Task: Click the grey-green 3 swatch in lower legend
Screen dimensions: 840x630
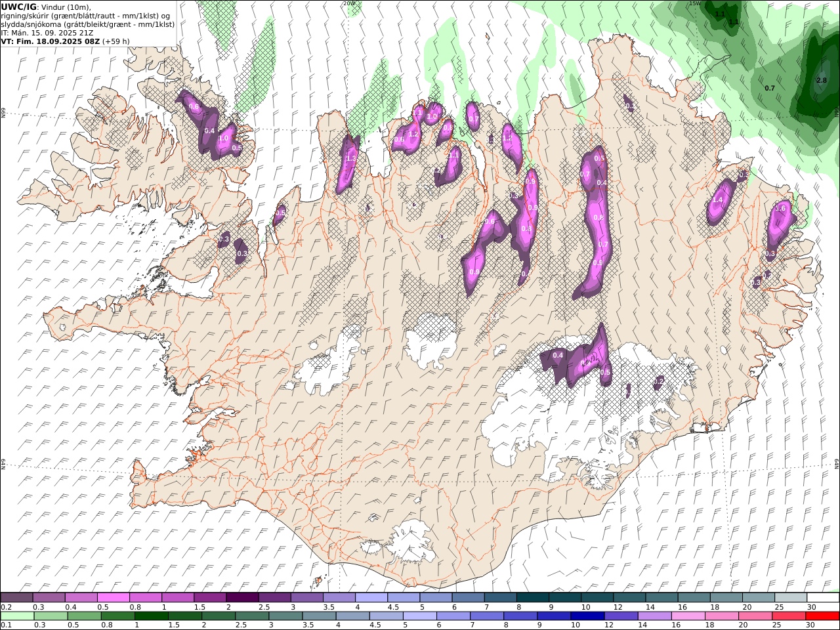Action: pos(286,616)
